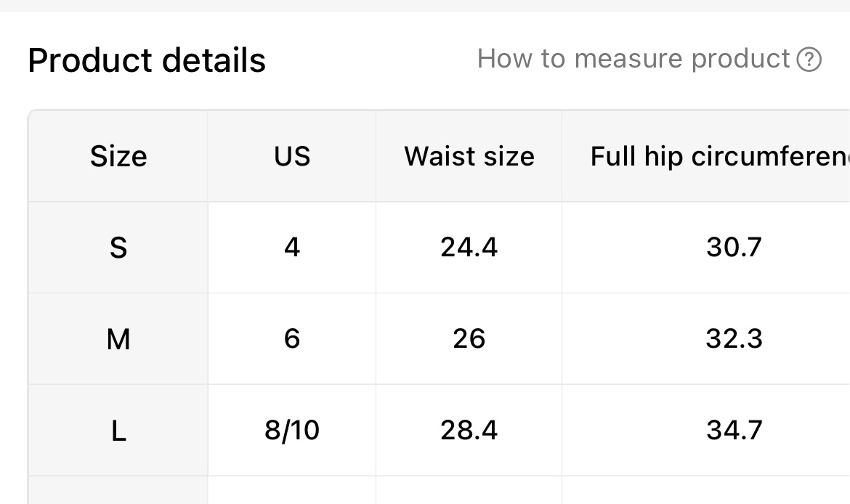Click the 24.4 waist size cell

coord(469,248)
